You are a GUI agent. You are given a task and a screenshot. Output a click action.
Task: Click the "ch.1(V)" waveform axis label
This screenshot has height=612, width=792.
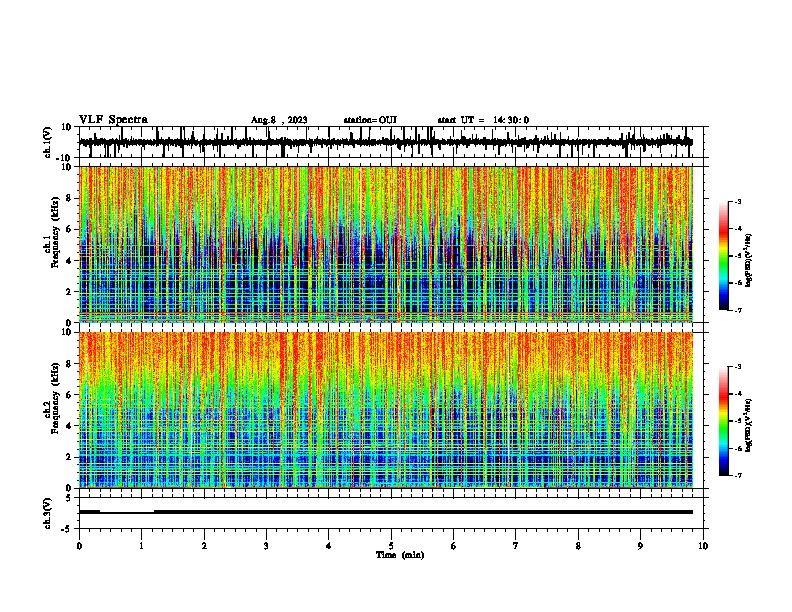[48, 142]
